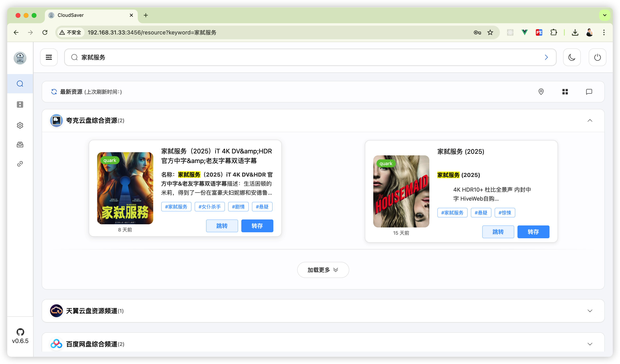Expand the 天翼云盘资源频道 section
Image resolution: width=620 pixels, height=364 pixels.
pyautogui.click(x=590, y=311)
